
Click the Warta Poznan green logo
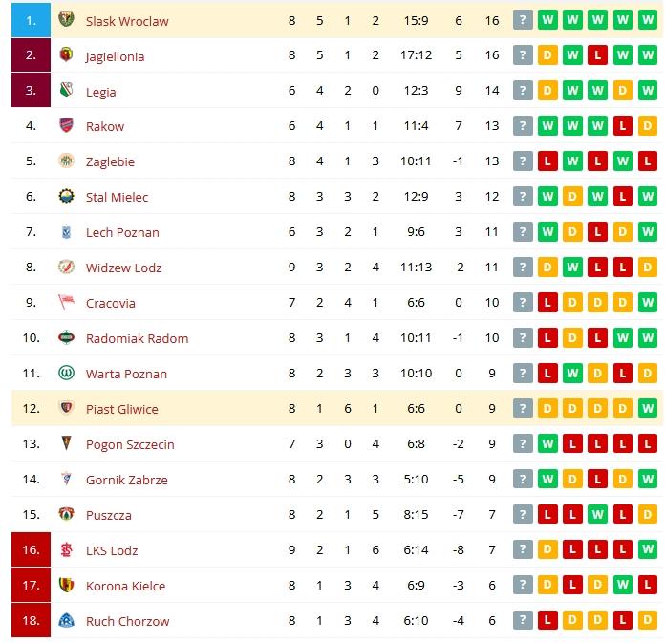[66, 373]
